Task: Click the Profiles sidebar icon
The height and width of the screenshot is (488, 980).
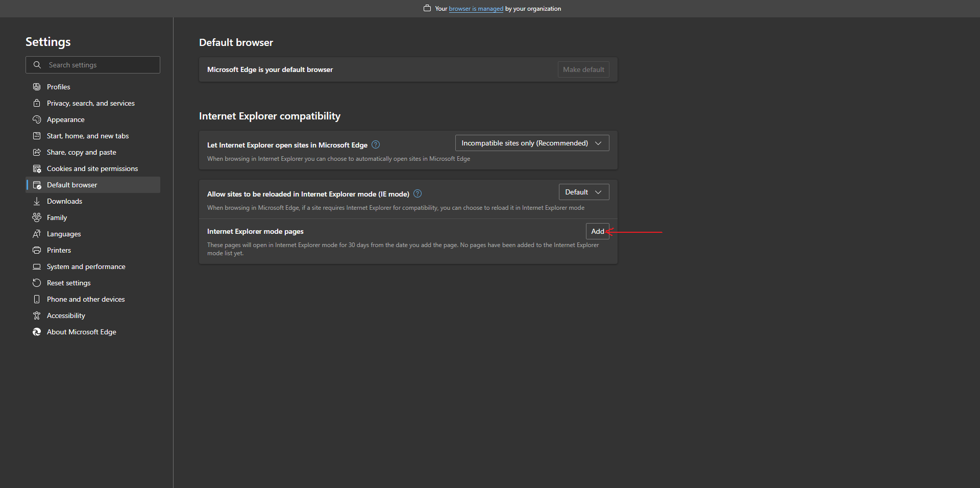Action: (x=37, y=87)
